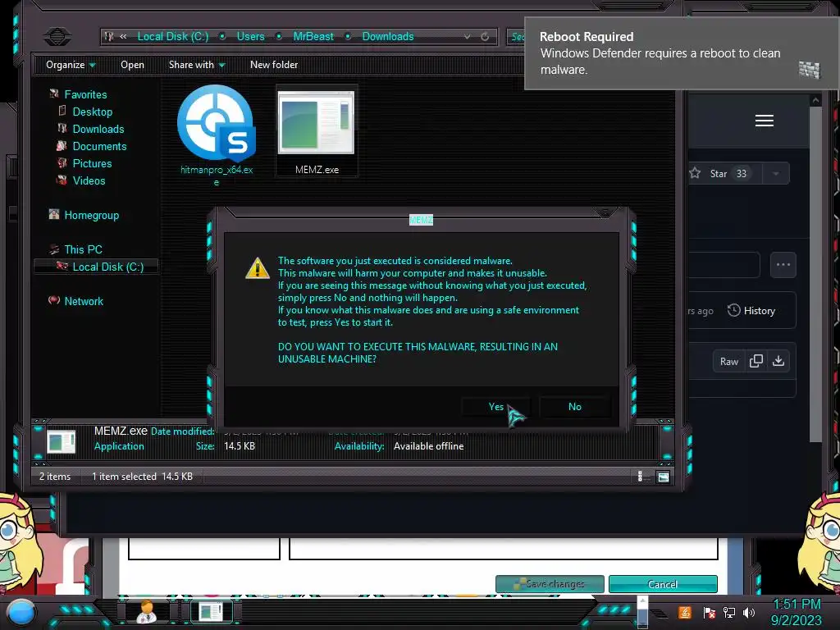Open network status tray icon
This screenshot has height=630, width=840.
pos(728,612)
